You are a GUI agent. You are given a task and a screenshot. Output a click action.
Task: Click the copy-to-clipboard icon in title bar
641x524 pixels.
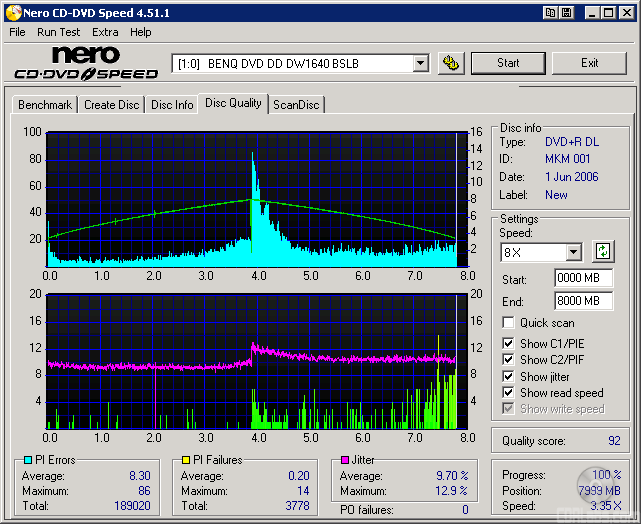point(551,13)
